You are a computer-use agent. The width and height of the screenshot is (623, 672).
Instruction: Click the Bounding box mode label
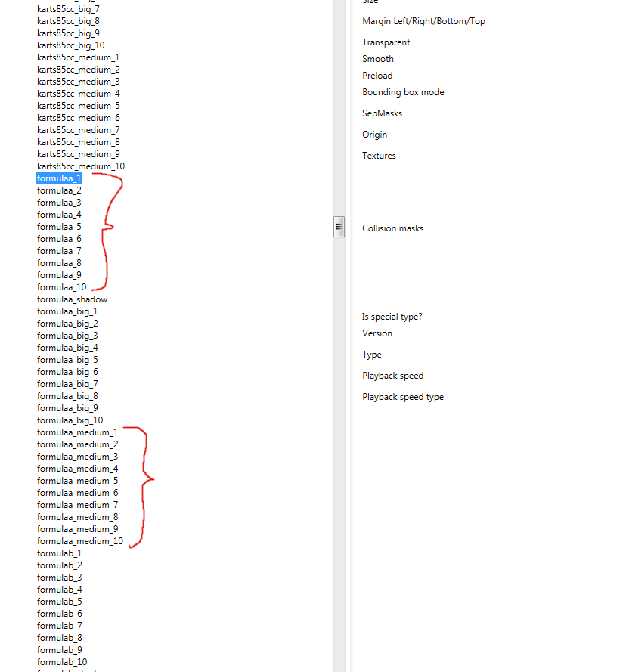coord(403,92)
